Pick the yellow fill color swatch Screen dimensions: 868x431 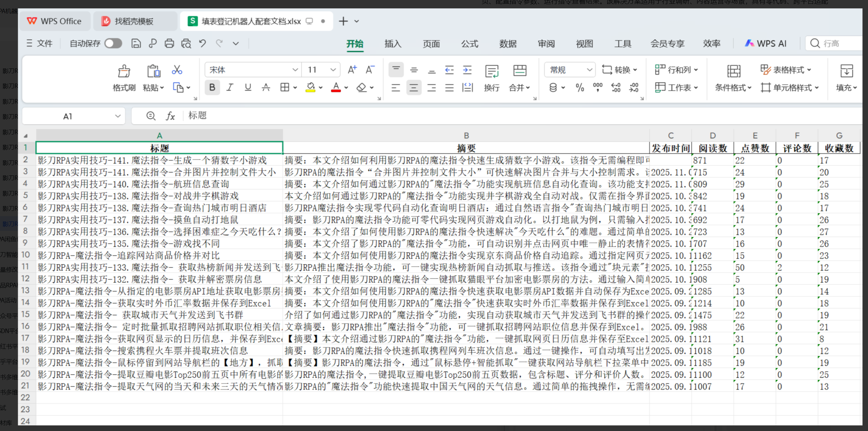(310, 90)
